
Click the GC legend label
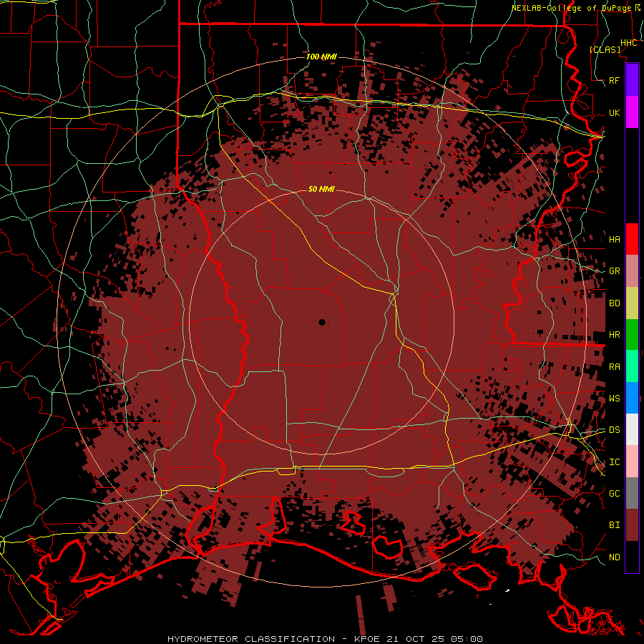(x=615, y=493)
